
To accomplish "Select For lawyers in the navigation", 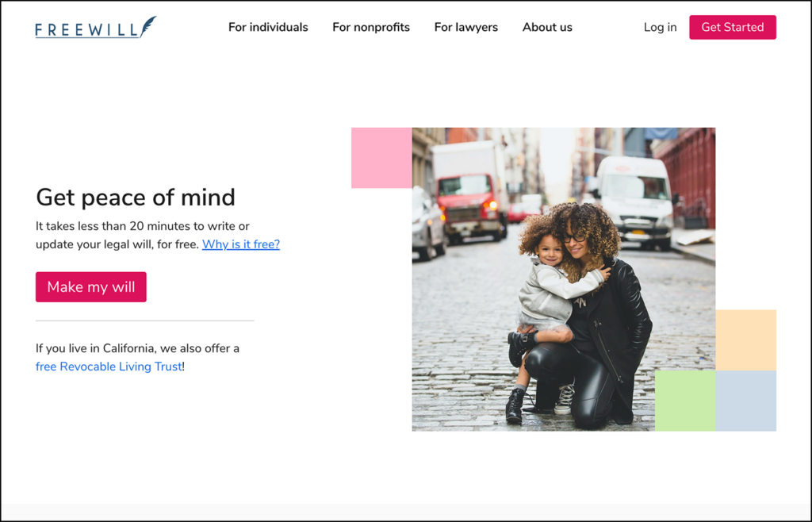I will coord(466,27).
